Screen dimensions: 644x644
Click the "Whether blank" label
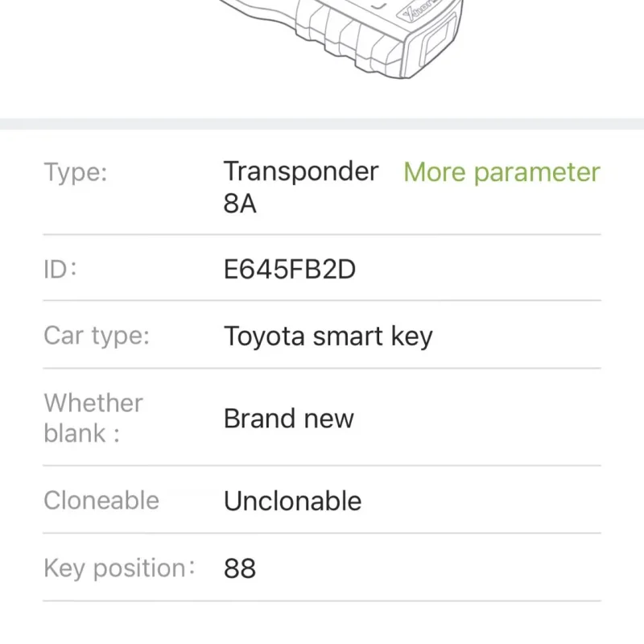tap(93, 418)
